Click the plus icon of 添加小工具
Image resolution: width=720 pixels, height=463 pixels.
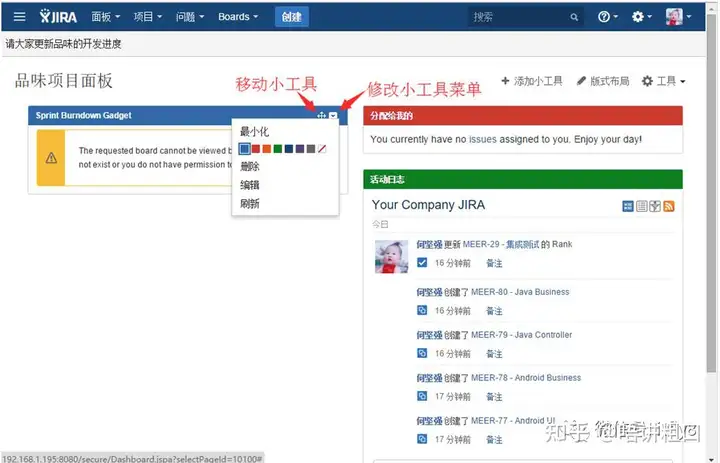tap(505, 81)
